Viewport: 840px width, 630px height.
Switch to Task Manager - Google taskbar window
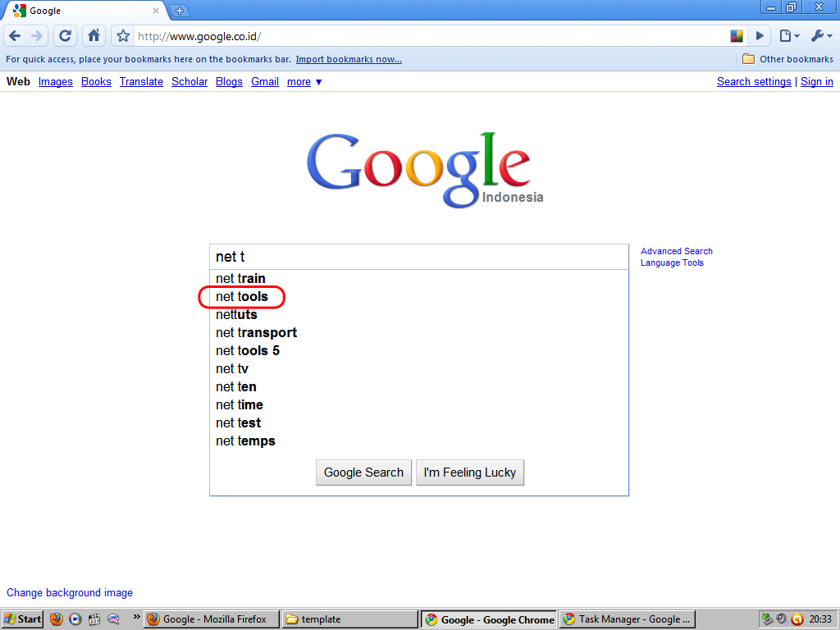(x=628, y=619)
